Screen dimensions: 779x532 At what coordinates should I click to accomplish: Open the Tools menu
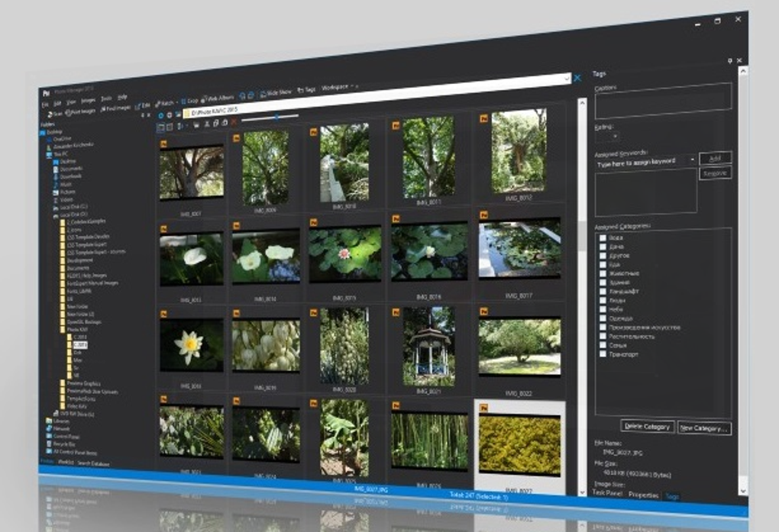pos(106,98)
